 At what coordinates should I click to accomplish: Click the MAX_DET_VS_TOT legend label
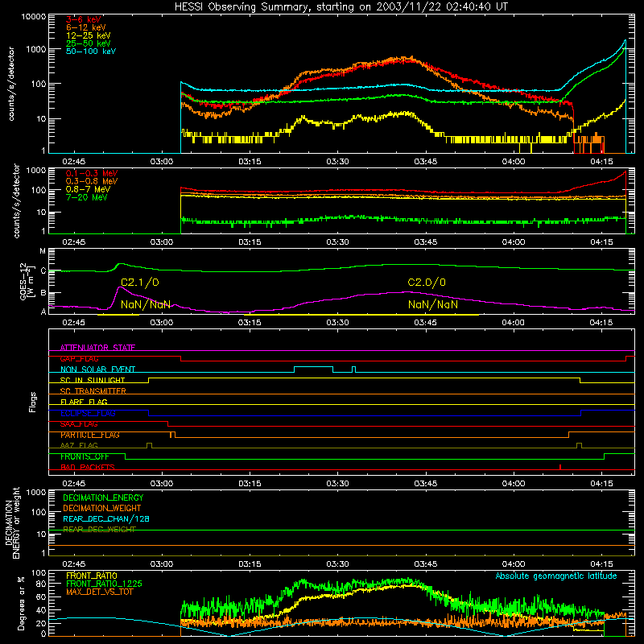pos(99,592)
